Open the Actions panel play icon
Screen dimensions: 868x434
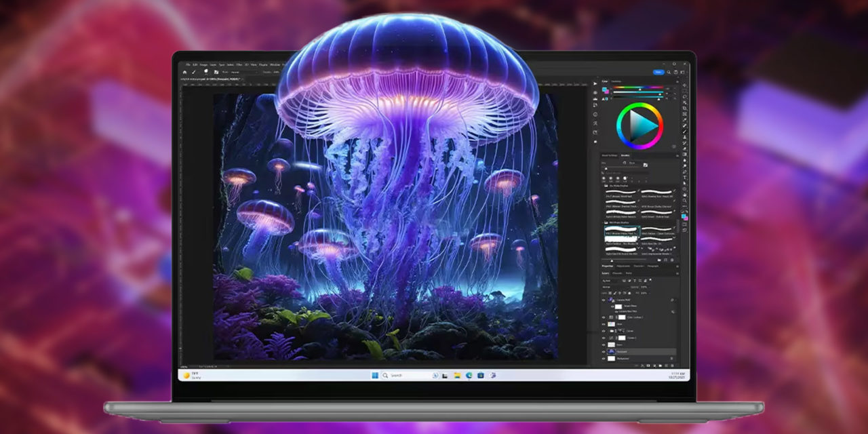tap(595, 83)
